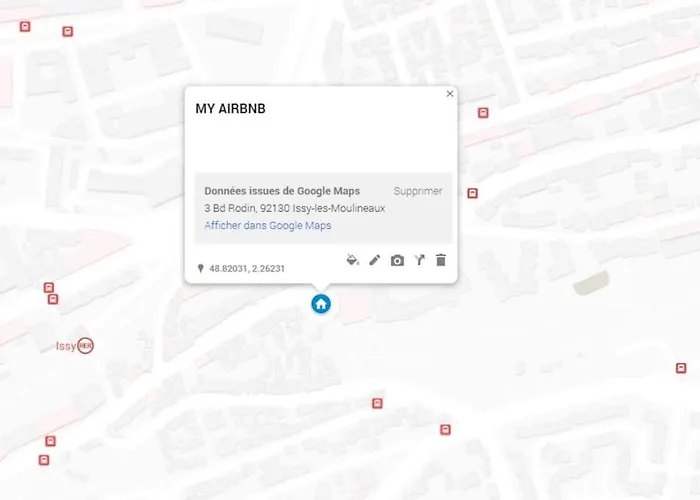The image size is (700, 500).
Task: Click the small pin icon beside the coordinates
Action: tap(201, 268)
